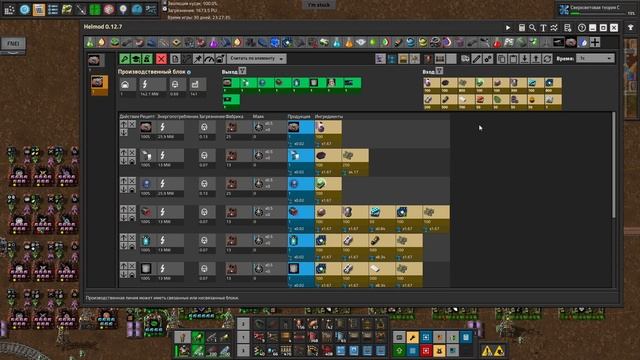Click the blue circle icon in game top-left toolbar
The width and height of the screenshot is (640, 360).
pos(25,9)
